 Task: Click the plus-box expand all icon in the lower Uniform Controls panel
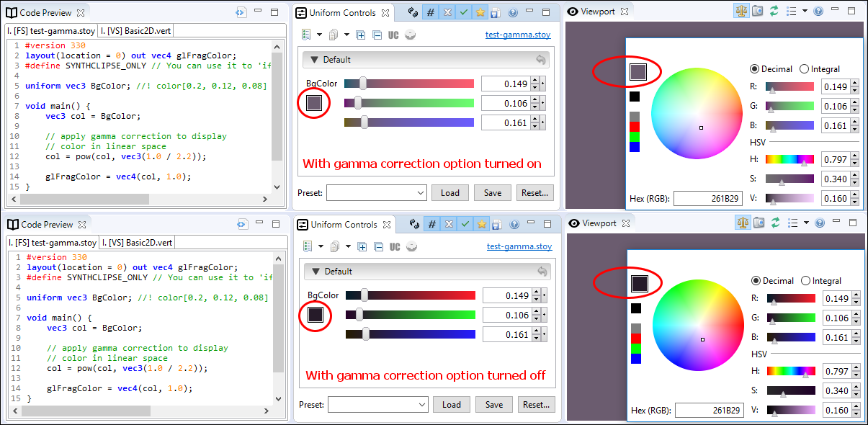(362, 246)
